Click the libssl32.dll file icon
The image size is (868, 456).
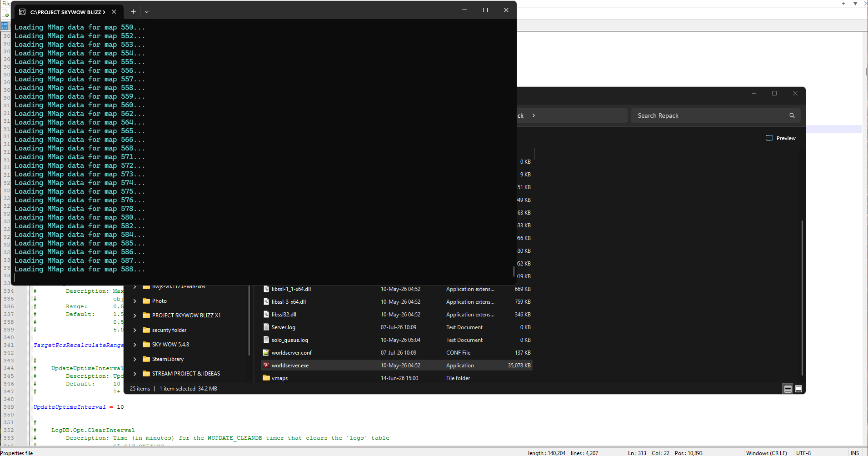pyautogui.click(x=266, y=315)
